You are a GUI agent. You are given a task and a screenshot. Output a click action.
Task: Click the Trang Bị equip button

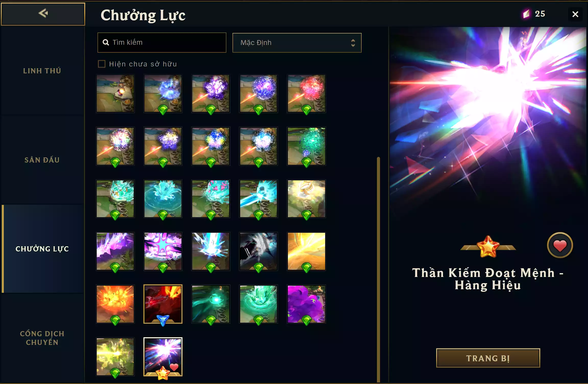tap(488, 358)
